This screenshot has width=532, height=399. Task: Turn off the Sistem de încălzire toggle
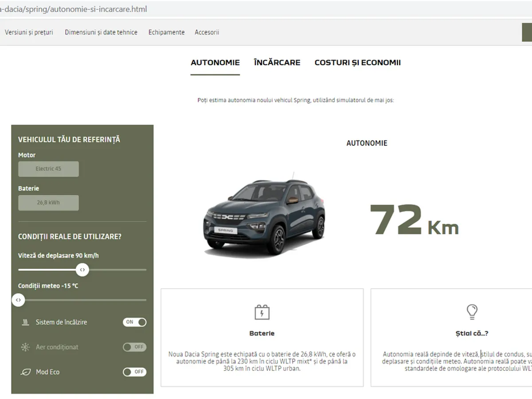click(134, 322)
